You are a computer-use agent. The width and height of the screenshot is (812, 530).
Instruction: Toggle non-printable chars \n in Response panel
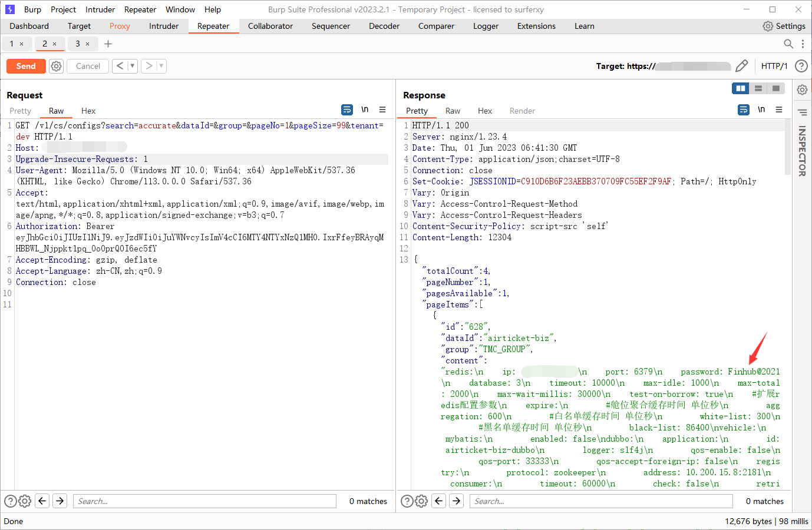coord(761,110)
